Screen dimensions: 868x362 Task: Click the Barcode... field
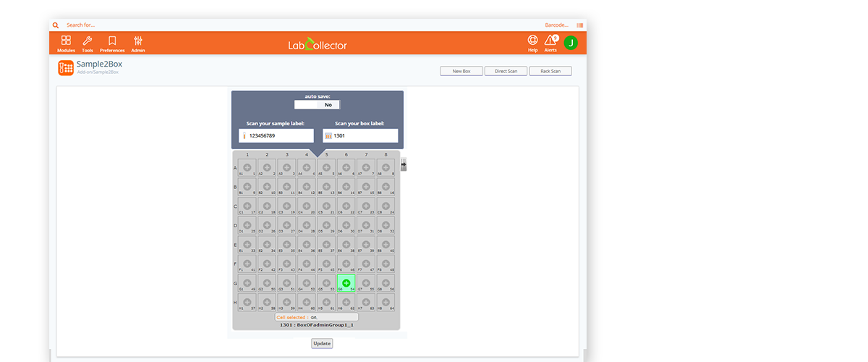pyautogui.click(x=556, y=25)
